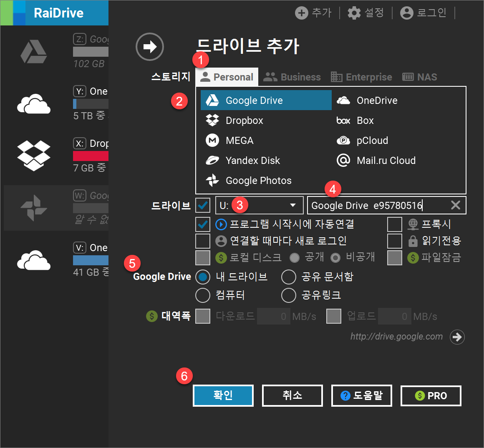
Task: Open settings via the gear icon
Action: (x=354, y=13)
